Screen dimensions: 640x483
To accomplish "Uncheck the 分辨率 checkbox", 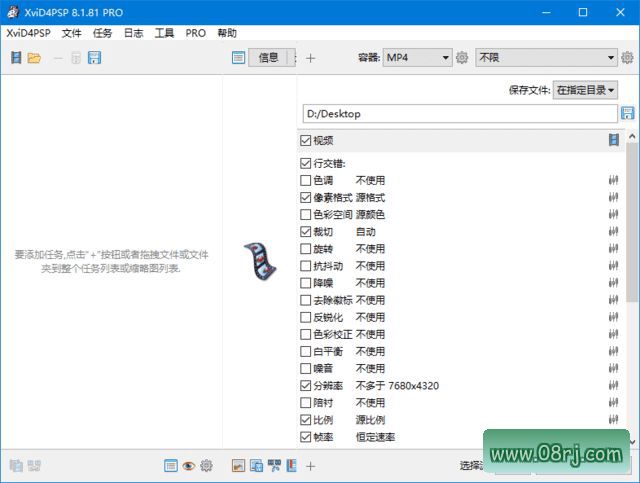I will pos(305,385).
